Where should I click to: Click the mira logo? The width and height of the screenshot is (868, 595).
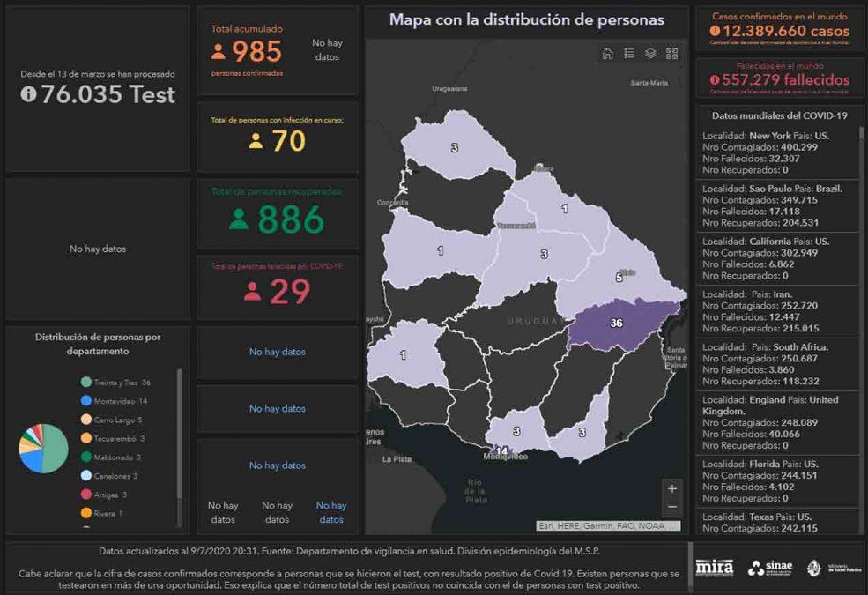click(714, 569)
